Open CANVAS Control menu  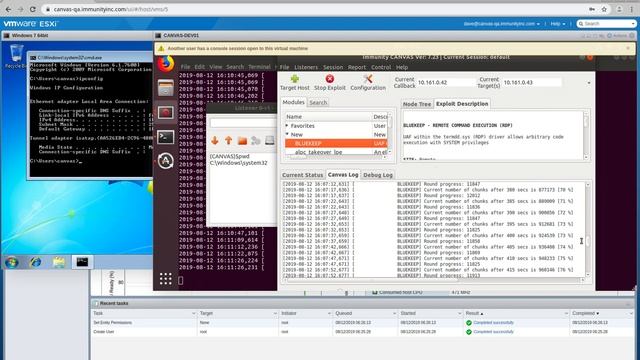381,67
